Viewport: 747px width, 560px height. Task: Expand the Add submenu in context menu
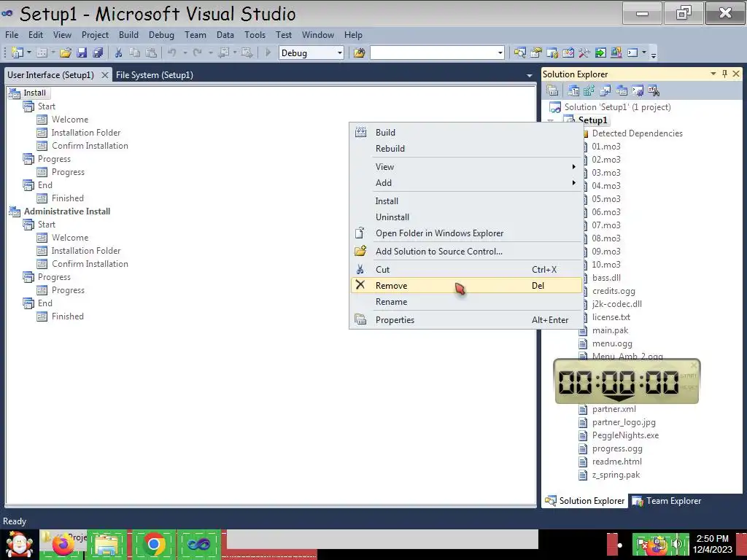[466, 183]
